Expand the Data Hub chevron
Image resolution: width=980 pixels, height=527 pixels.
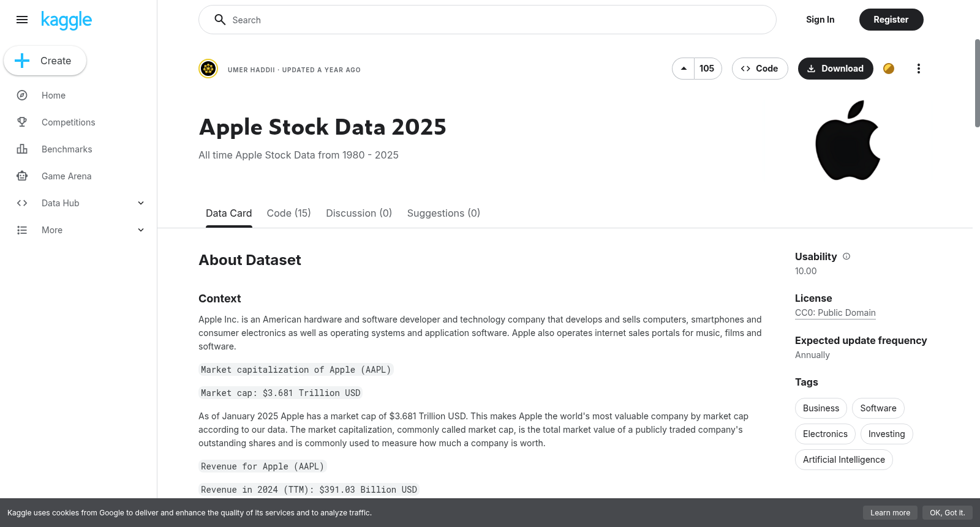point(141,203)
